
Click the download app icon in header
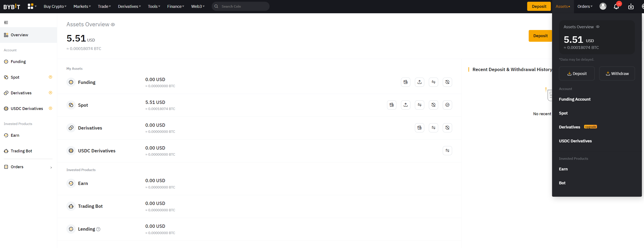coord(631,7)
